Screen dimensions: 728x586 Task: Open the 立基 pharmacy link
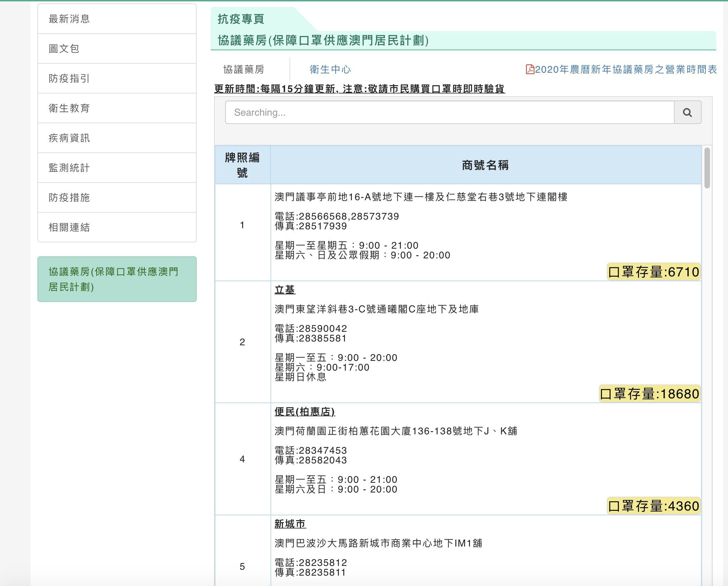point(285,290)
